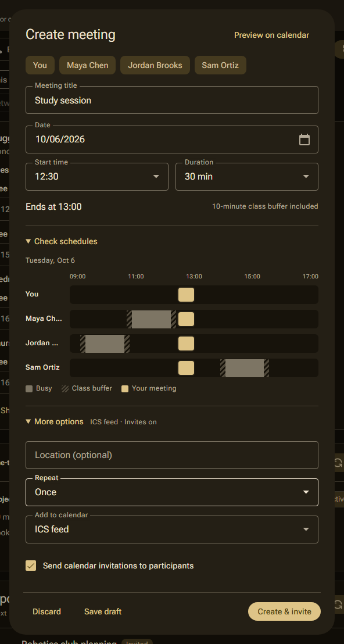
Task: Select the Sam Ortiz participant chip
Action: tap(220, 65)
